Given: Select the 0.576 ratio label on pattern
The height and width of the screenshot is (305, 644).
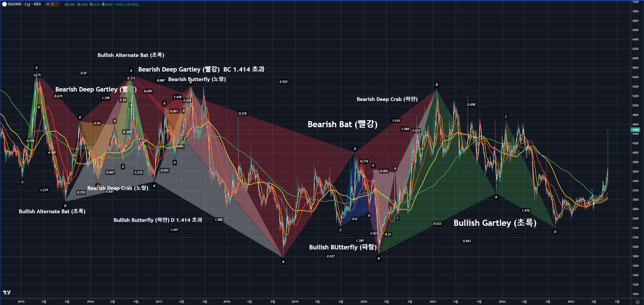Looking at the screenshot, I should click(x=243, y=114).
